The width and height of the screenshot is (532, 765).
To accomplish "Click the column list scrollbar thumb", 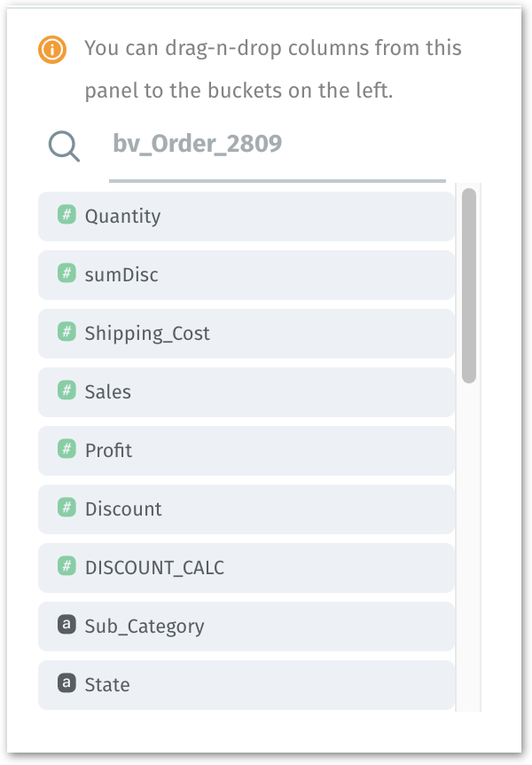I will coord(469,285).
